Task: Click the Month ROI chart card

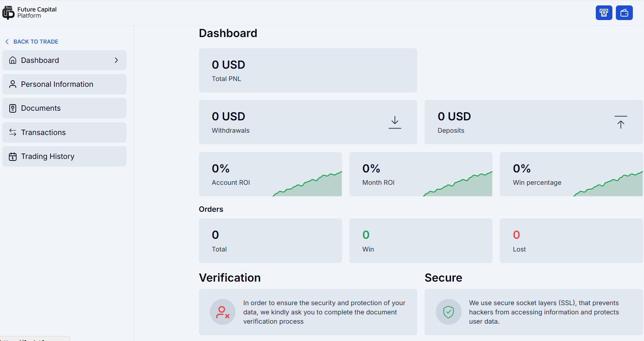Action: click(x=421, y=174)
